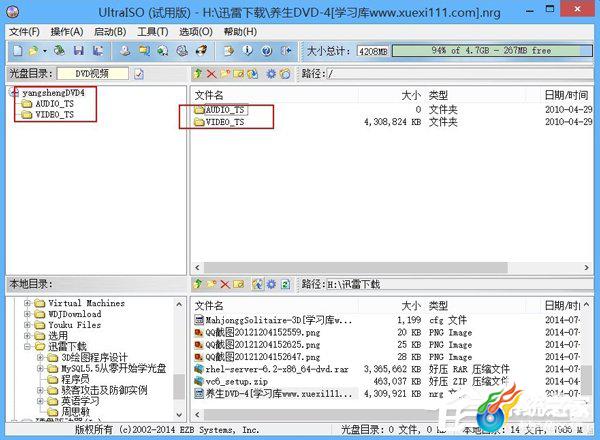Click the Make CD/DVD image toolbar icon
This screenshot has height=440, width=600.
tap(125, 51)
